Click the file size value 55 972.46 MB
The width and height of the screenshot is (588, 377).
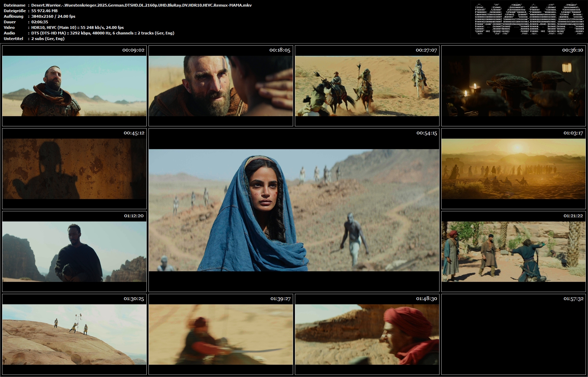(44, 11)
